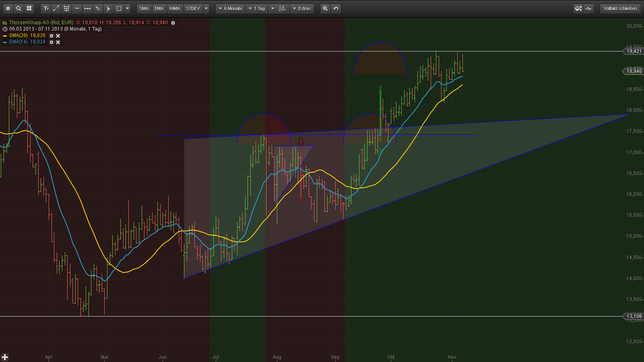Select the Fibonacci grid tool
The width and height of the screenshot is (644, 362).
pyautogui.click(x=67, y=8)
